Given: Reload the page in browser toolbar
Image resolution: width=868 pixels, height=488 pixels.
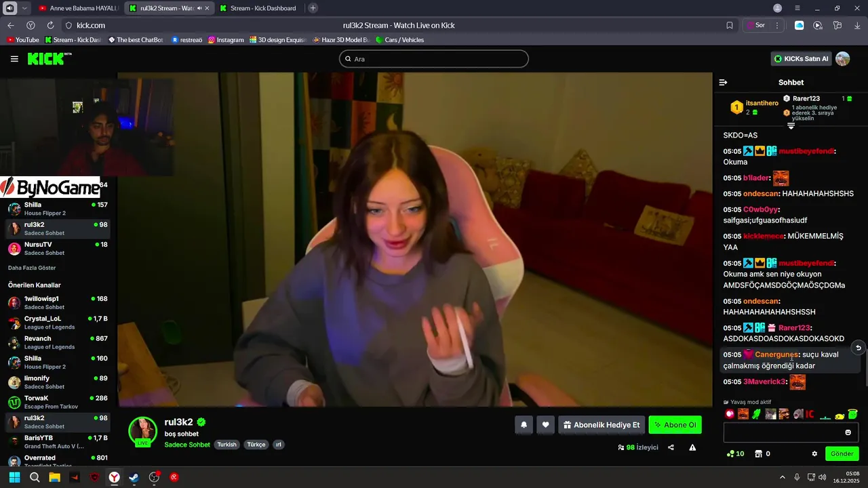Looking at the screenshot, I should click(x=50, y=25).
